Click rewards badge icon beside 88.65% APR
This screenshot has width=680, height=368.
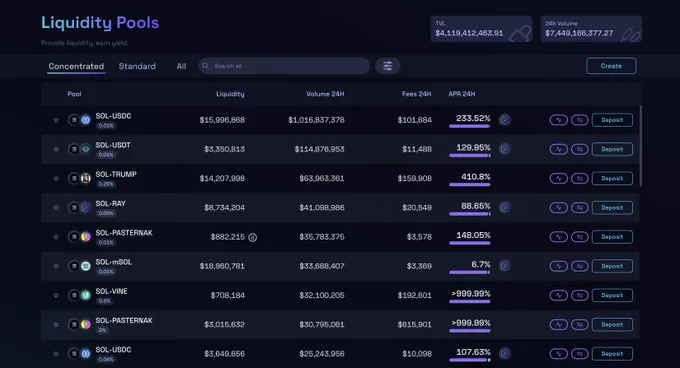pos(504,208)
